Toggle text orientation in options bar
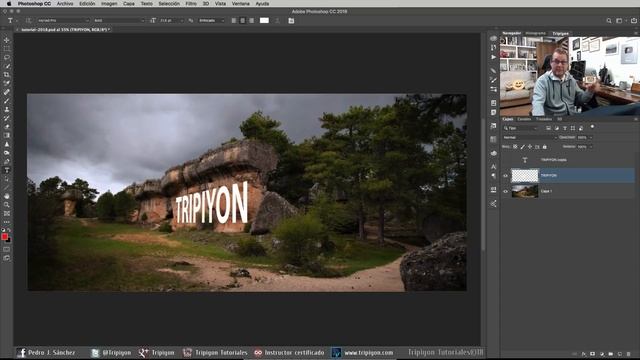The image size is (640, 360). (28, 20)
